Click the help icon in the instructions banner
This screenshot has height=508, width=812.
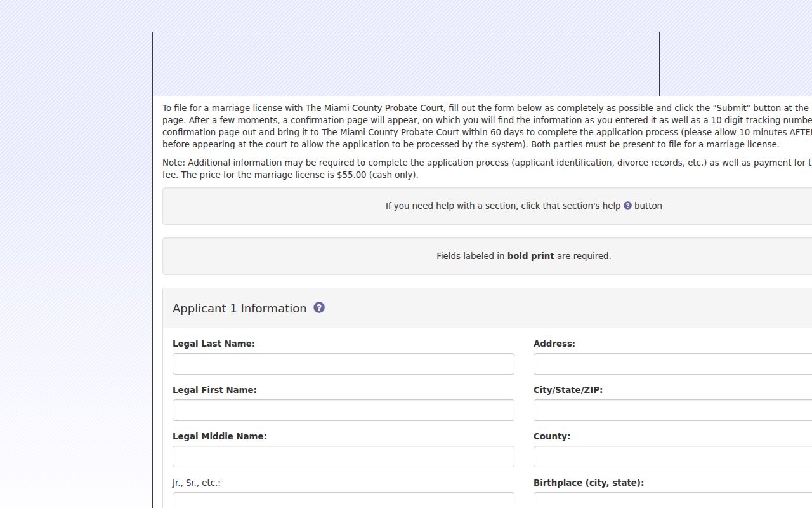(627, 206)
